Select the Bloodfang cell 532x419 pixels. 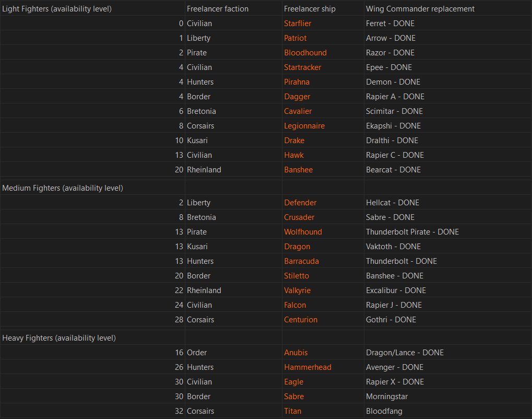384,411
